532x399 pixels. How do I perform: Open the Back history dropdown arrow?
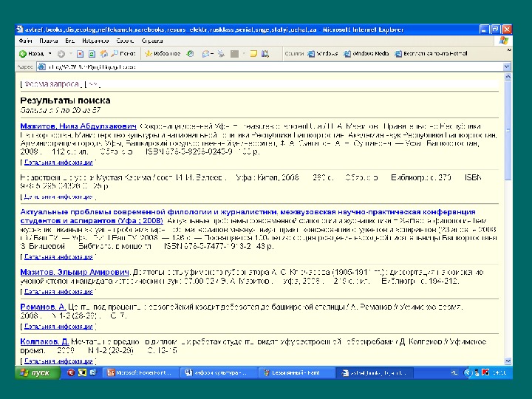[50, 54]
